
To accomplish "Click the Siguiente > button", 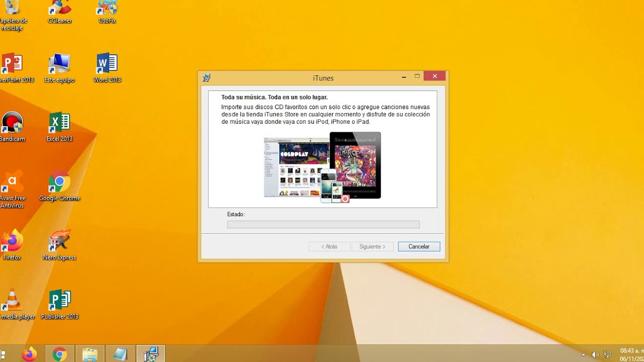I will click(x=372, y=247).
